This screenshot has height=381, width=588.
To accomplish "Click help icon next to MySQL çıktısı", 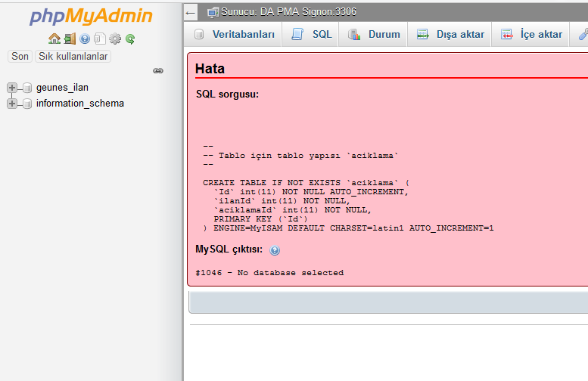I will 275,250.
